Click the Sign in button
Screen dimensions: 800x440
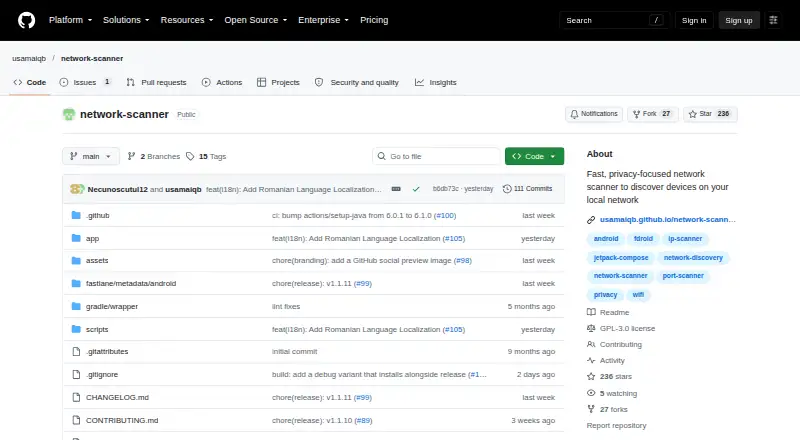click(694, 20)
